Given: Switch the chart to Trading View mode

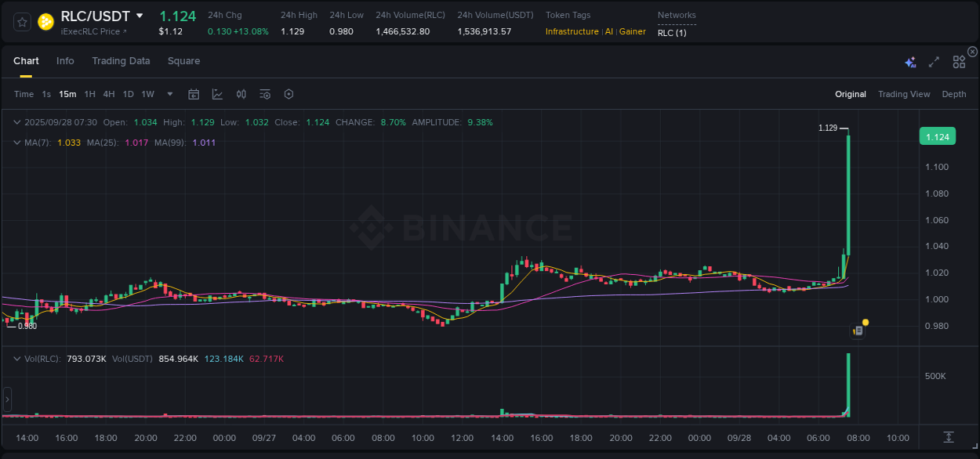Looking at the screenshot, I should [x=904, y=94].
